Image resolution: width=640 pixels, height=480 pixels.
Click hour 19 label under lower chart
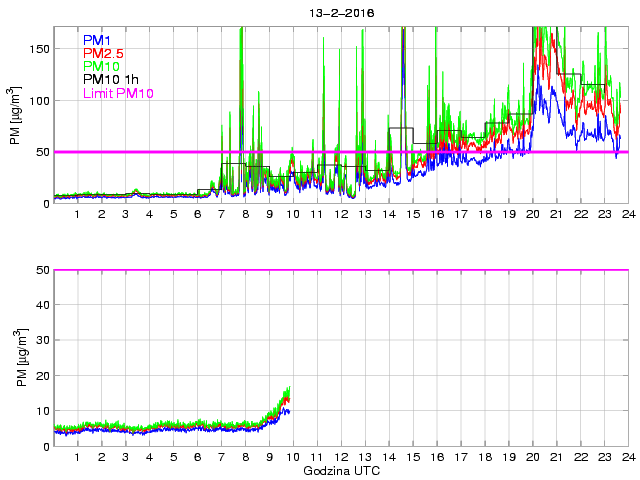[x=509, y=457]
